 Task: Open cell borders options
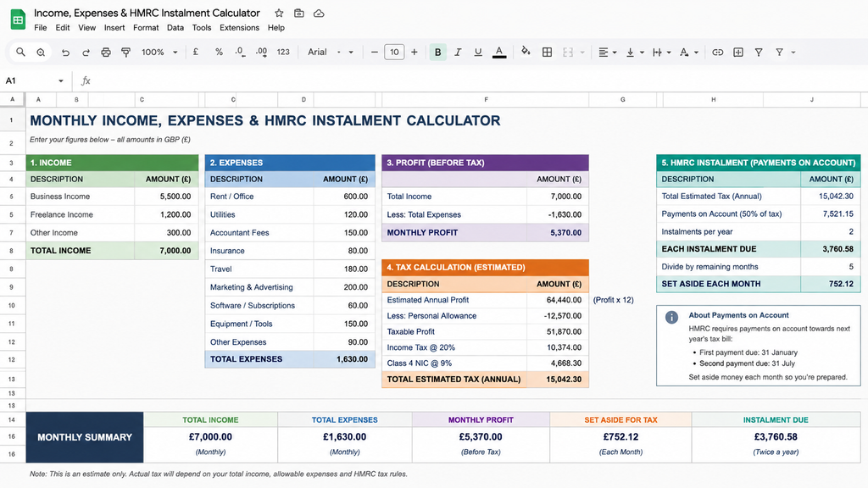(547, 52)
